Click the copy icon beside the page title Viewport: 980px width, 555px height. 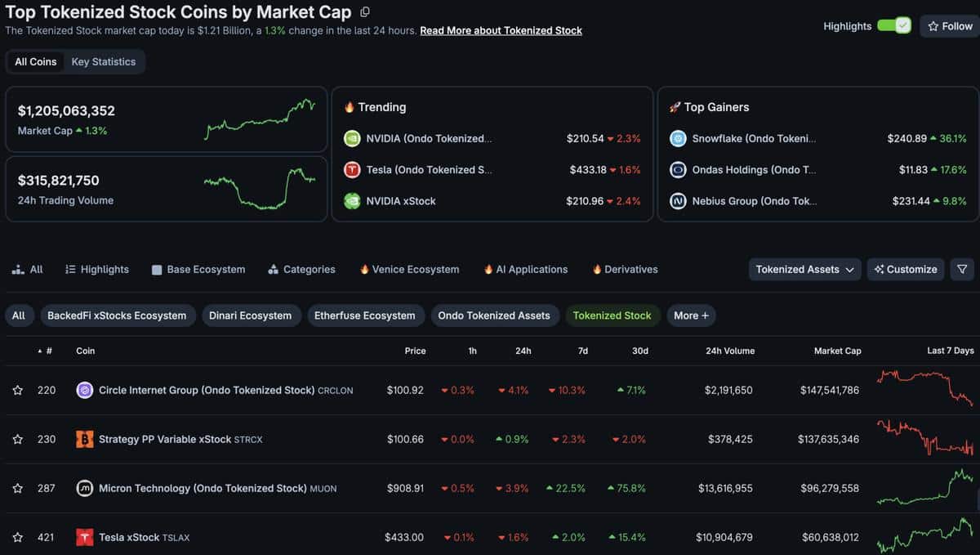tap(365, 12)
